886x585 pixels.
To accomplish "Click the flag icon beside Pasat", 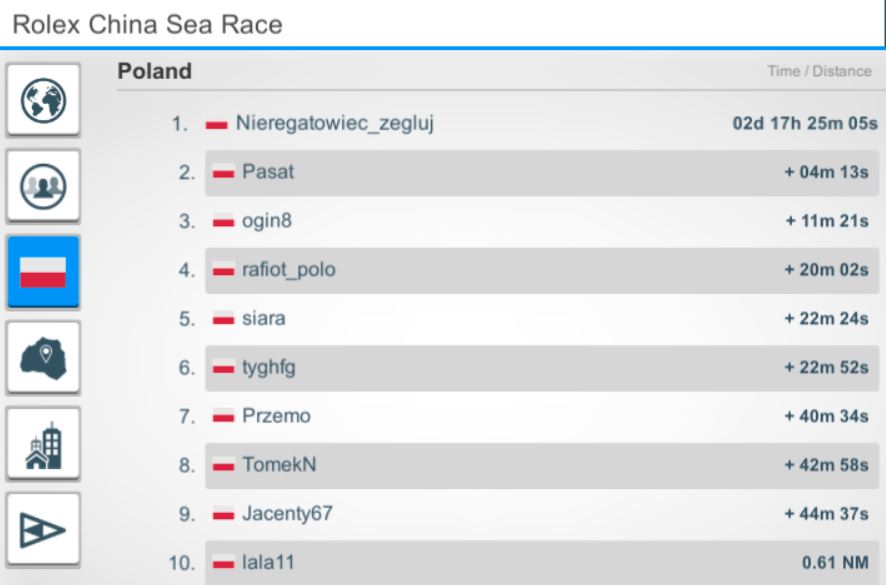I will point(224,174).
